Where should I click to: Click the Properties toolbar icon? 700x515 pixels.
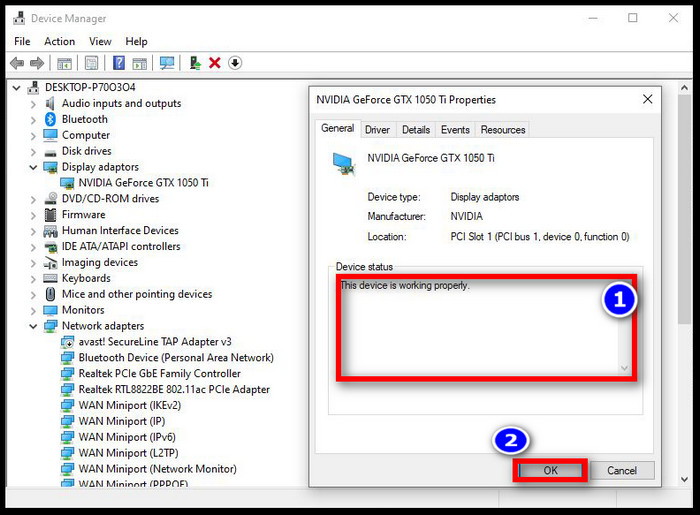pyautogui.click(x=92, y=63)
